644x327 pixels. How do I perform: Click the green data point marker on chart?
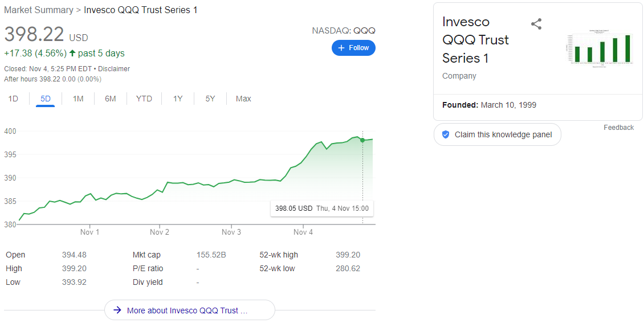(x=362, y=140)
